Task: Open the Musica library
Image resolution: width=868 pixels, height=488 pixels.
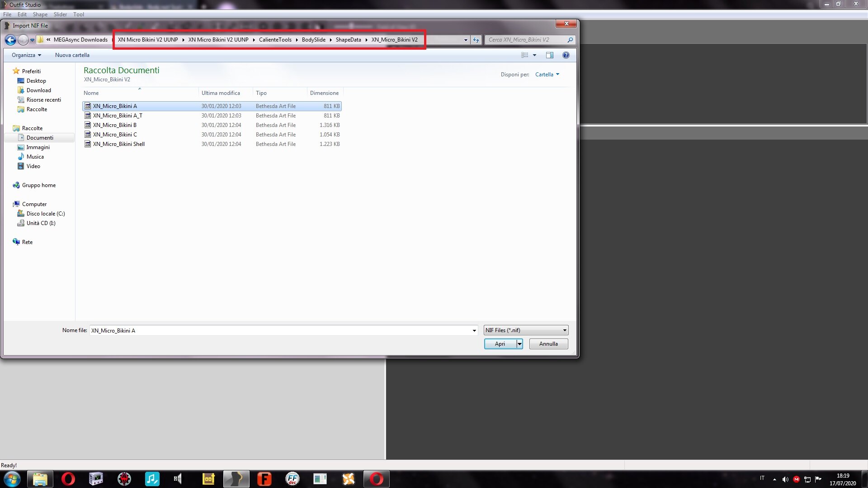Action: (31, 157)
